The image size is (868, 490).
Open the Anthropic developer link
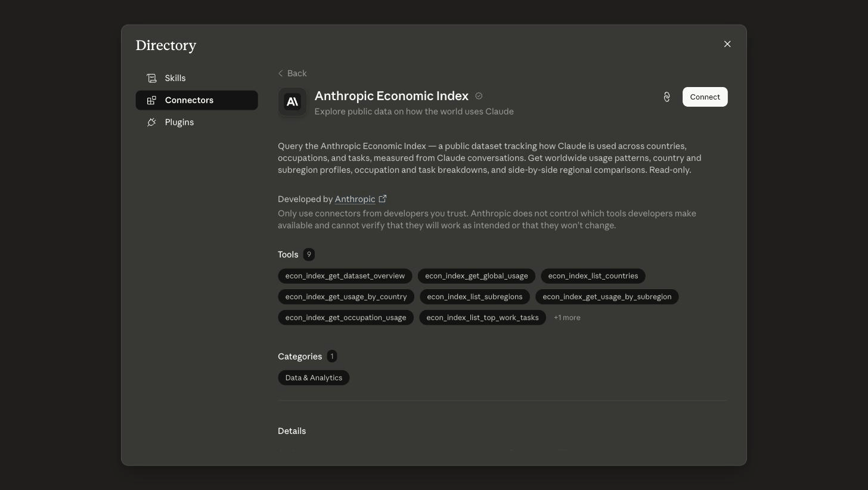[x=355, y=199]
